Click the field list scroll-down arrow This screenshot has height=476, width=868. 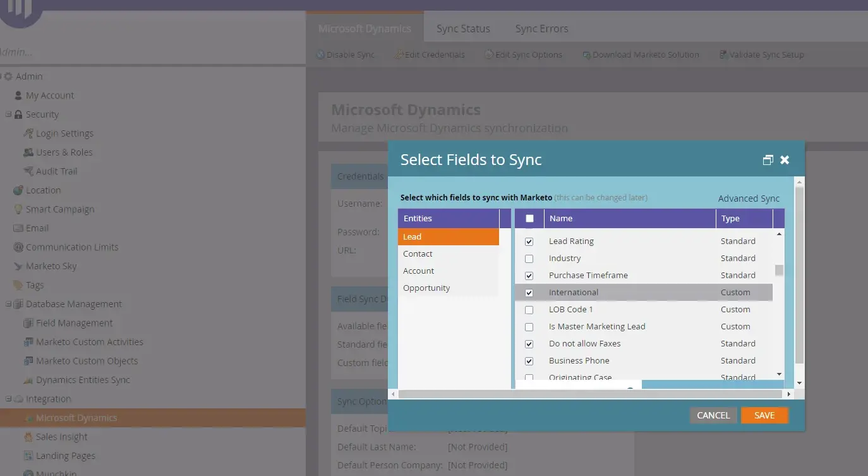click(x=779, y=374)
